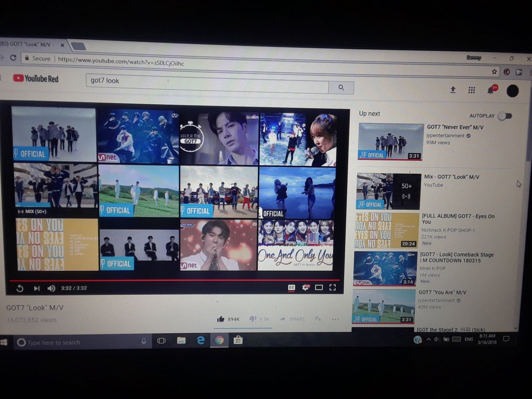Open a new tab button
This screenshot has width=532, height=399.
coord(78,46)
